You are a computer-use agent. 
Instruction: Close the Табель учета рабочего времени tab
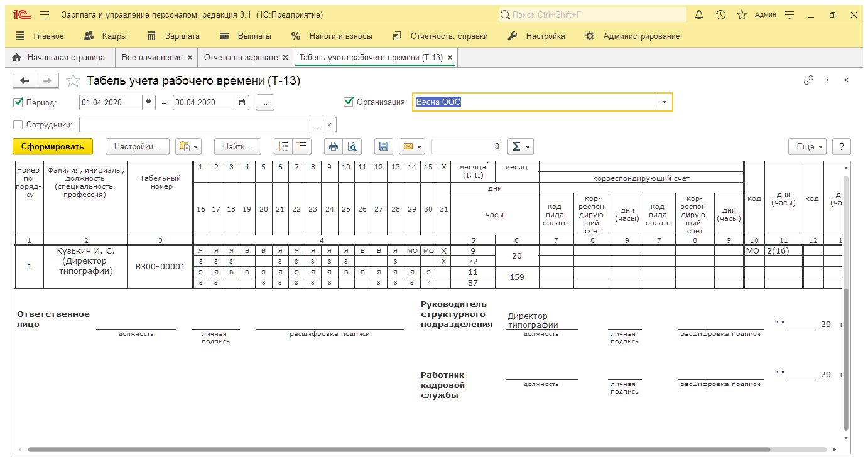click(450, 57)
